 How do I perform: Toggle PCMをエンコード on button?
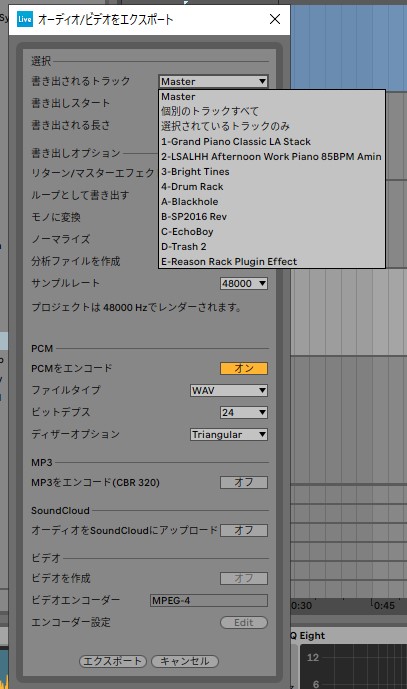(244, 368)
